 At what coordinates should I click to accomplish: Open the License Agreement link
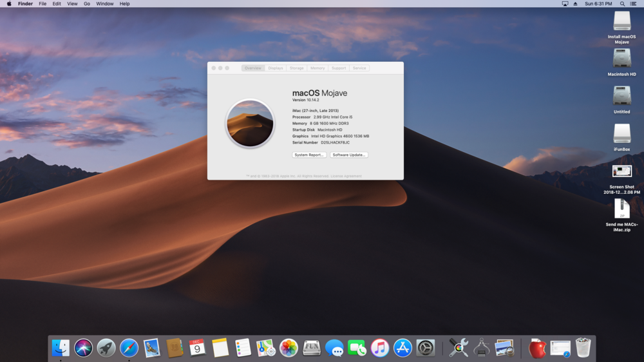tap(348, 176)
